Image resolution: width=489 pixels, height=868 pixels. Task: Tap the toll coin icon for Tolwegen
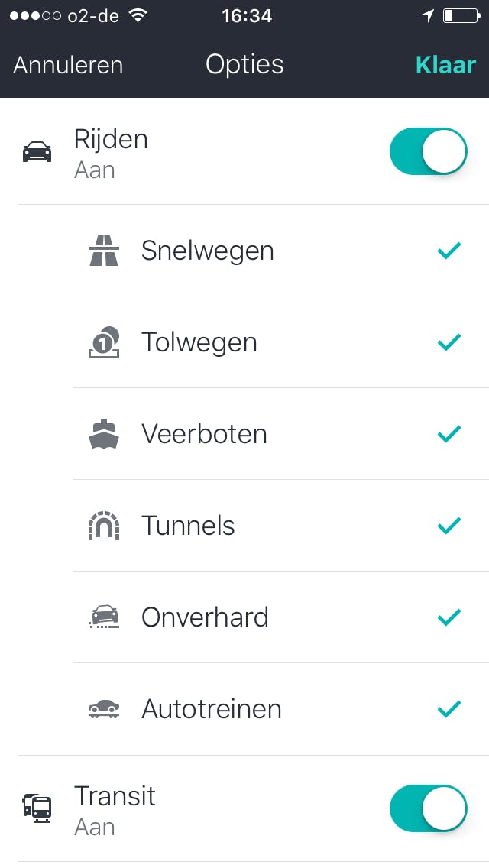pos(104,342)
